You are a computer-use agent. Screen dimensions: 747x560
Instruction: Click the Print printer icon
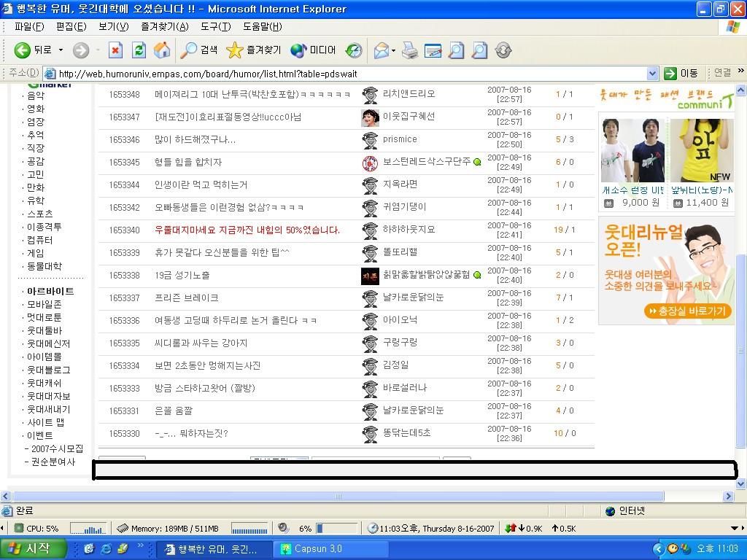tap(410, 50)
